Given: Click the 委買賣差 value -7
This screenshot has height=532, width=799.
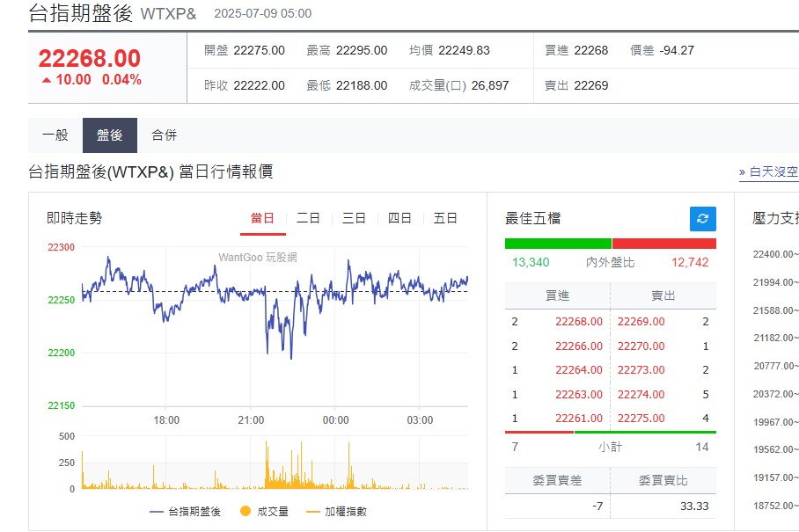Looking at the screenshot, I should tap(597, 506).
